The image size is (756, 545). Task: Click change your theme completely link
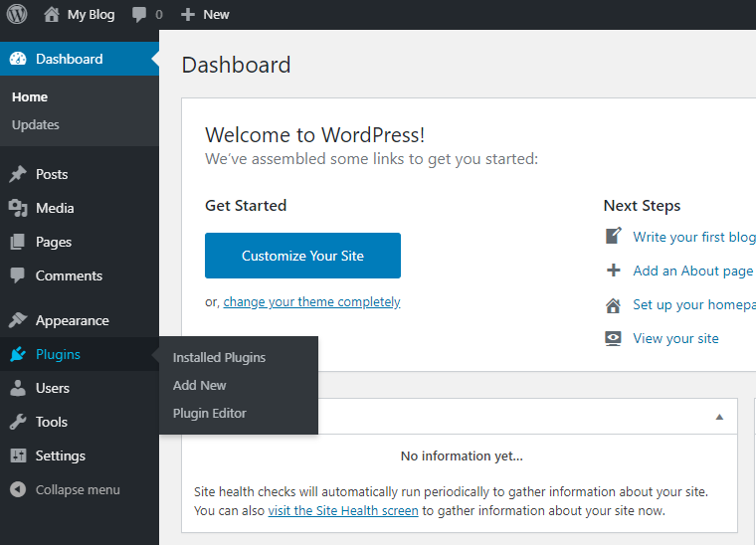311,301
